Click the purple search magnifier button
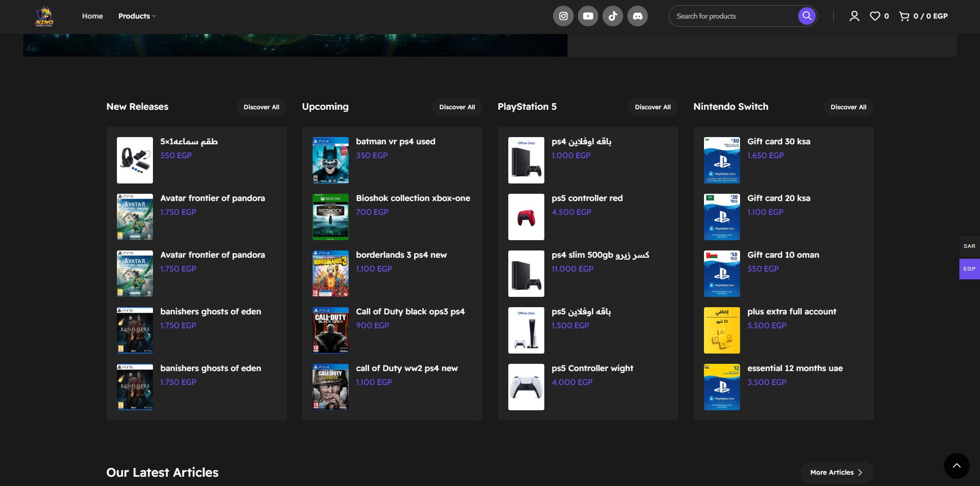Image resolution: width=980 pixels, height=486 pixels. [x=807, y=16]
